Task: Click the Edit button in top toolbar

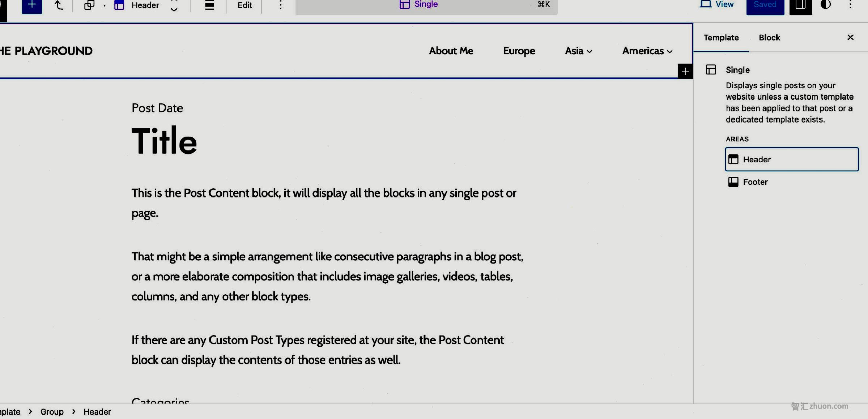Action: click(x=244, y=5)
